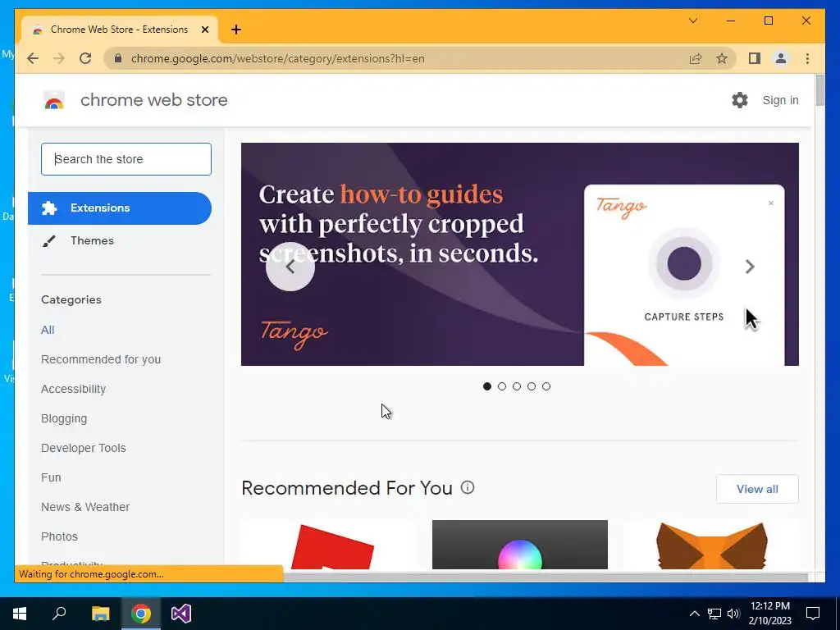The image size is (840, 630).
Task: Bookmark this page with the star icon
Action: click(722, 58)
